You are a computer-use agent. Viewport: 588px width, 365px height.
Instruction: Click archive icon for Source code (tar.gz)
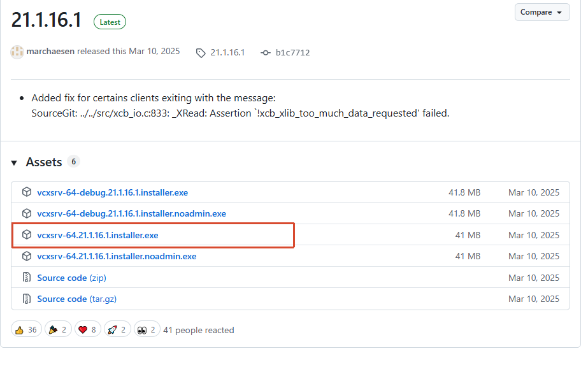27,299
